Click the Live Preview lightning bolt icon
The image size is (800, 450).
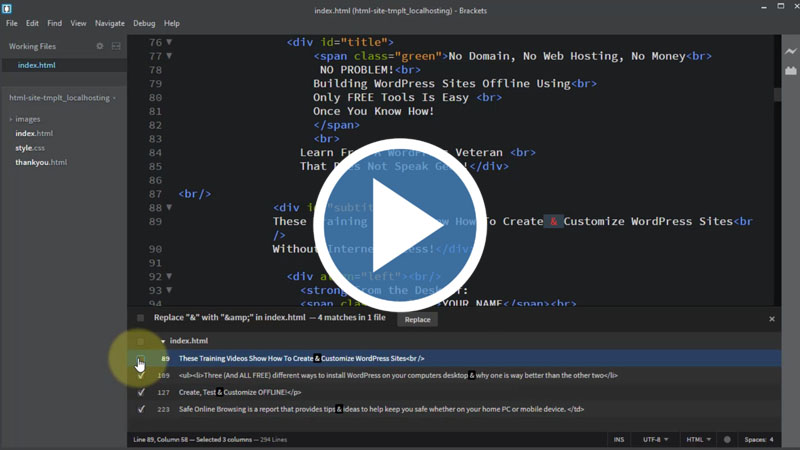coord(790,51)
